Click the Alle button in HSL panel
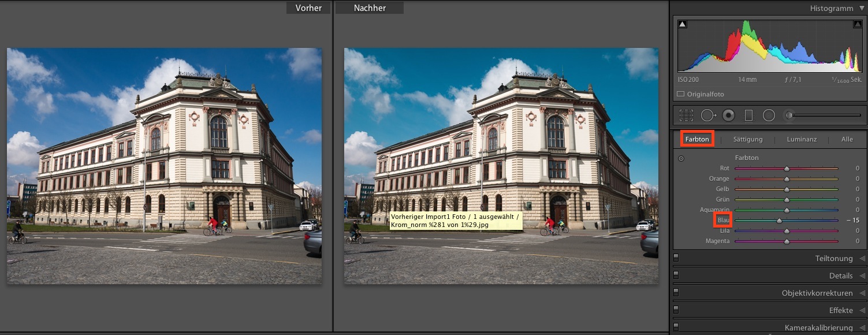 coord(847,139)
